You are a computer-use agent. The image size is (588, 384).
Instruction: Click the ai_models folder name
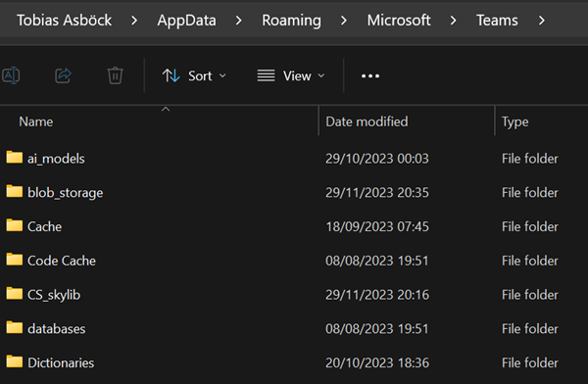coord(56,159)
